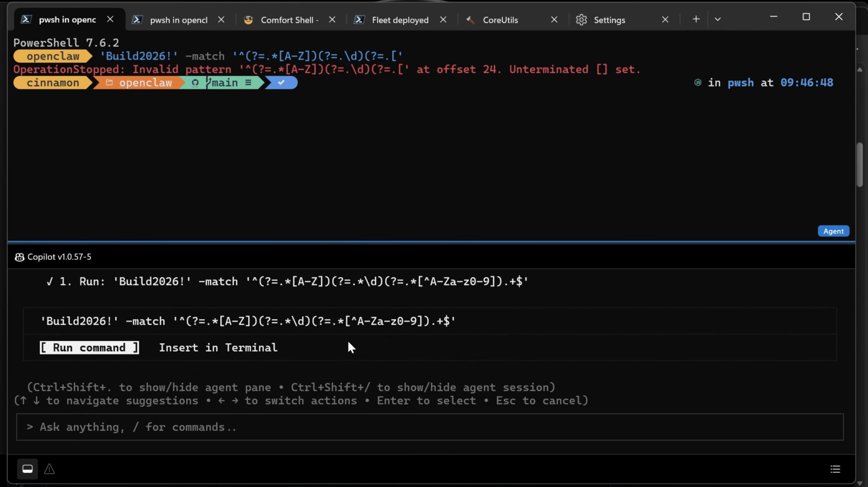This screenshot has width=868, height=487.
Task: Open a new tab with the plus button
Action: pos(696,19)
